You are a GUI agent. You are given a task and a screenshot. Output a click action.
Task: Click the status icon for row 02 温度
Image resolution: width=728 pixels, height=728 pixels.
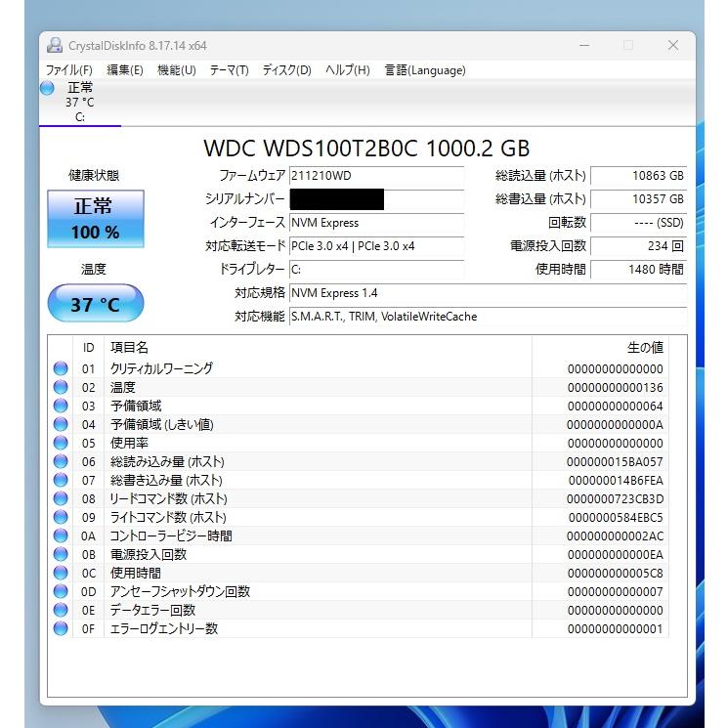point(61,387)
